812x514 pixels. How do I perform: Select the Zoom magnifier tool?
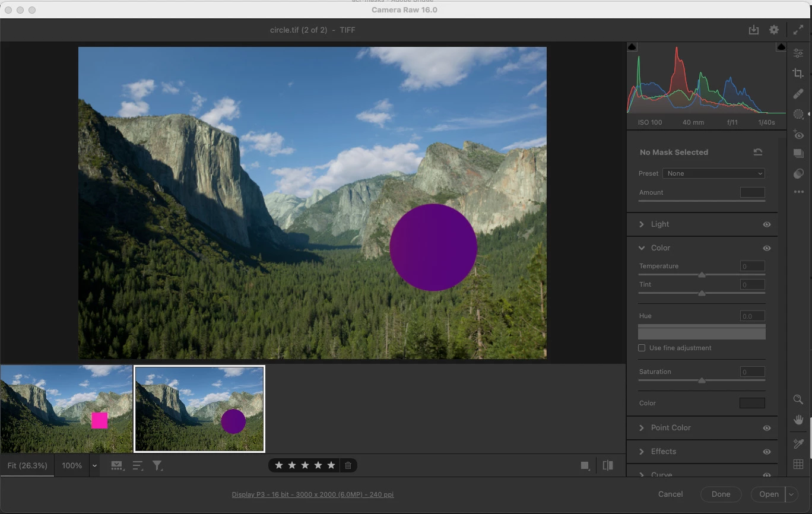click(x=798, y=400)
